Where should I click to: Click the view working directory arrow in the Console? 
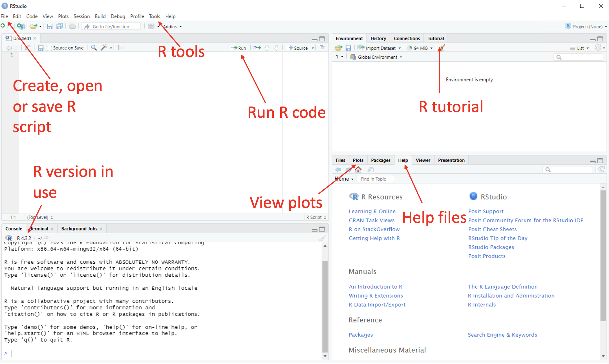(46, 238)
